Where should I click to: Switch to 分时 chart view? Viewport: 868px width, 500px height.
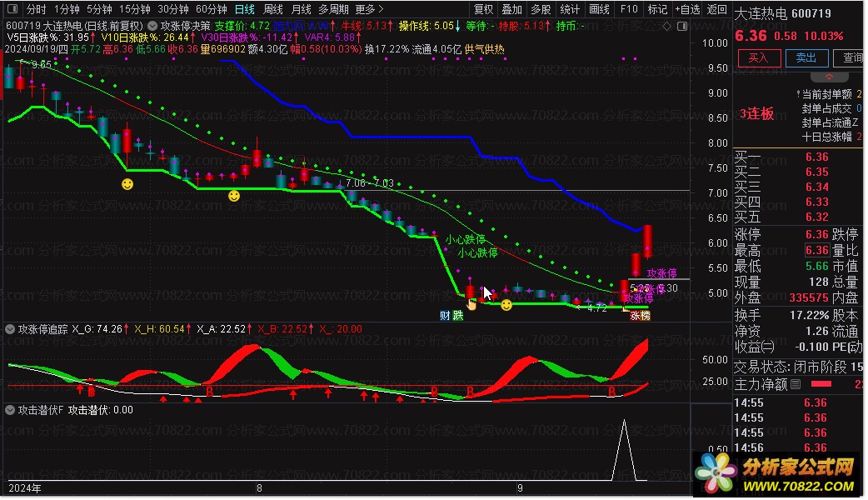tap(36, 9)
